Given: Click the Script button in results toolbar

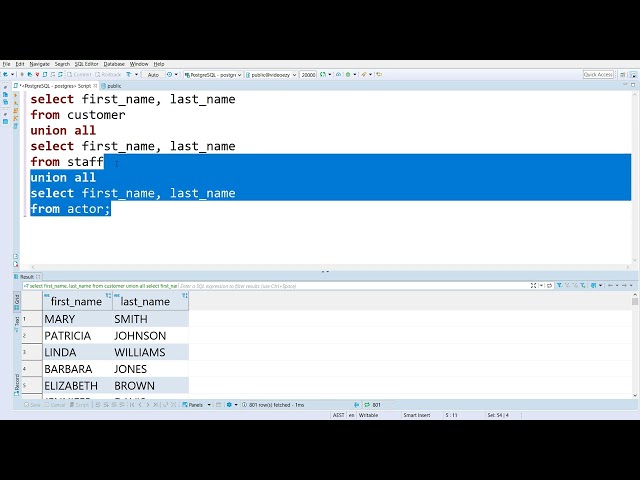Looking at the screenshot, I should pyautogui.click(x=79, y=405).
